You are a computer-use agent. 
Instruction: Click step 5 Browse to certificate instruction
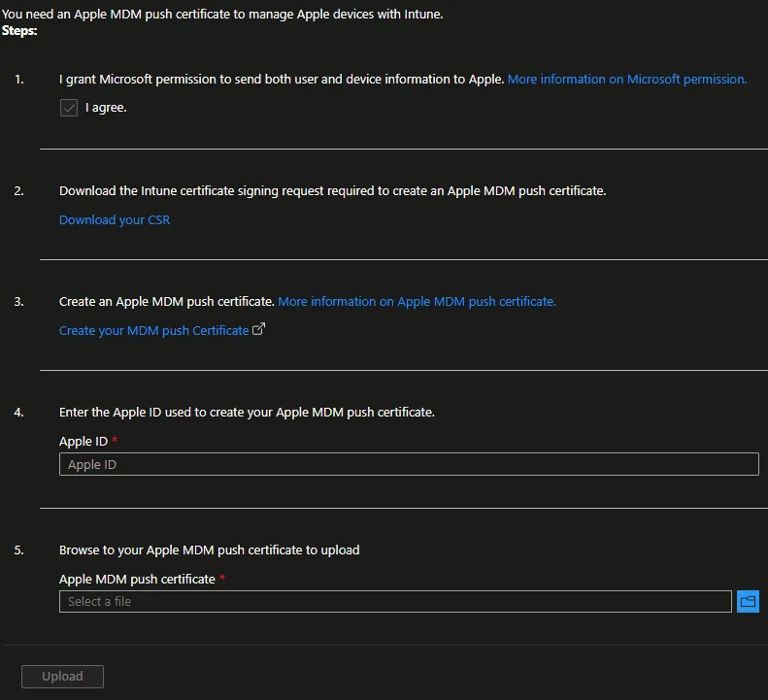click(x=209, y=550)
